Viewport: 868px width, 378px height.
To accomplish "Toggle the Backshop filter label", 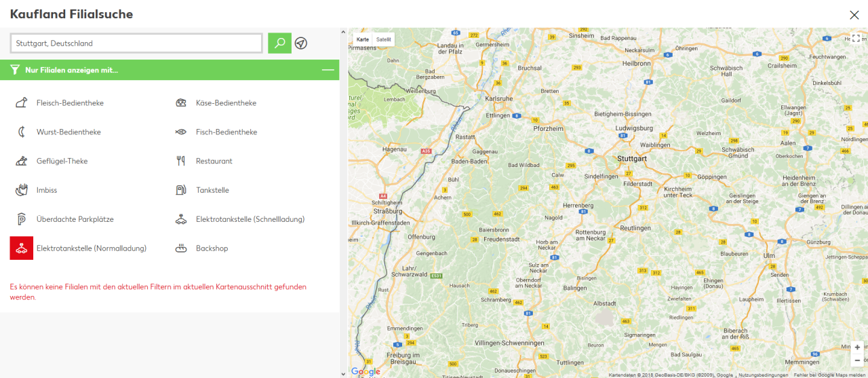I will pos(212,249).
